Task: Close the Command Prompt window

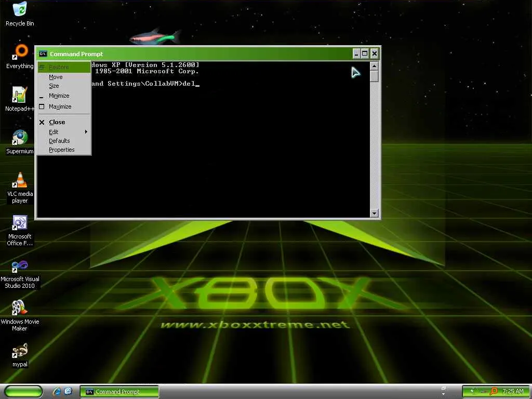Action: tap(374, 54)
